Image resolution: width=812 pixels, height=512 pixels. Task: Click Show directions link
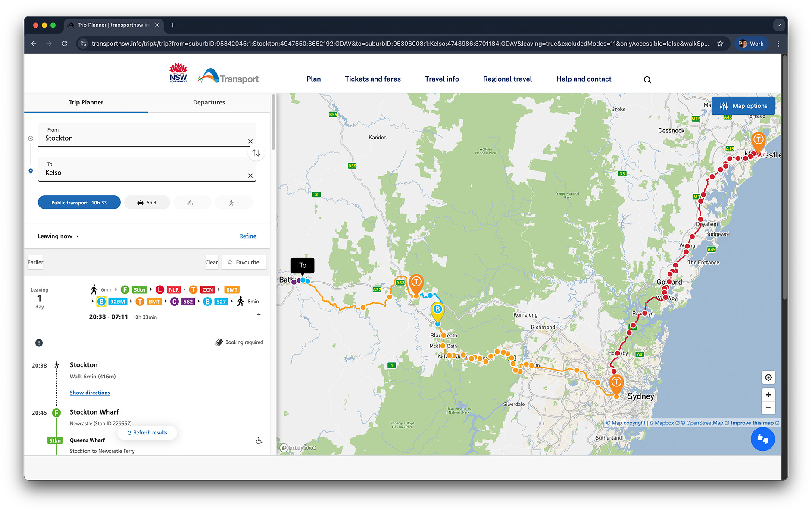[x=90, y=393]
